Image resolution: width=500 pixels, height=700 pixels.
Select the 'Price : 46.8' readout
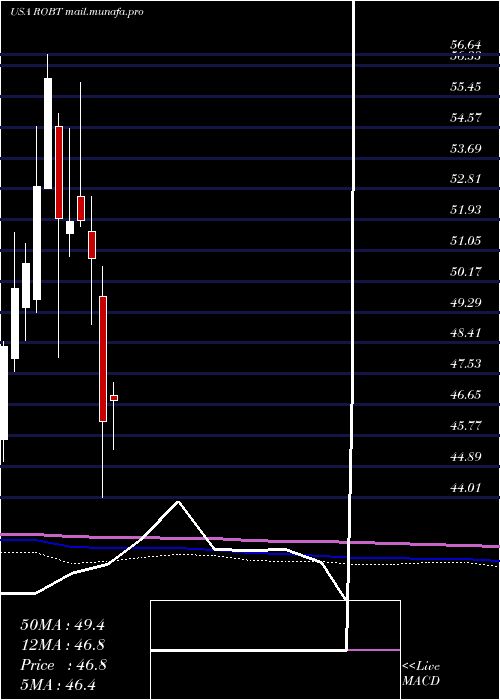63,665
